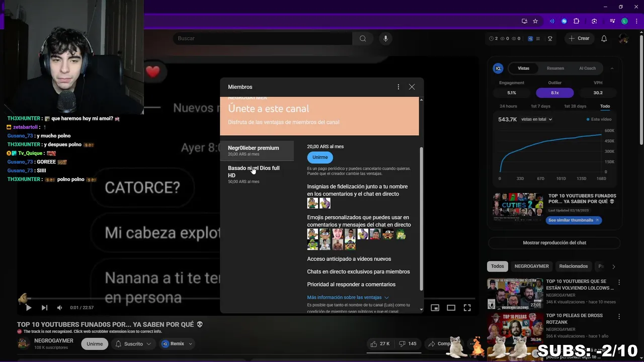Open the Chrome three-dot menu
The height and width of the screenshot is (362, 644).
(636, 21)
